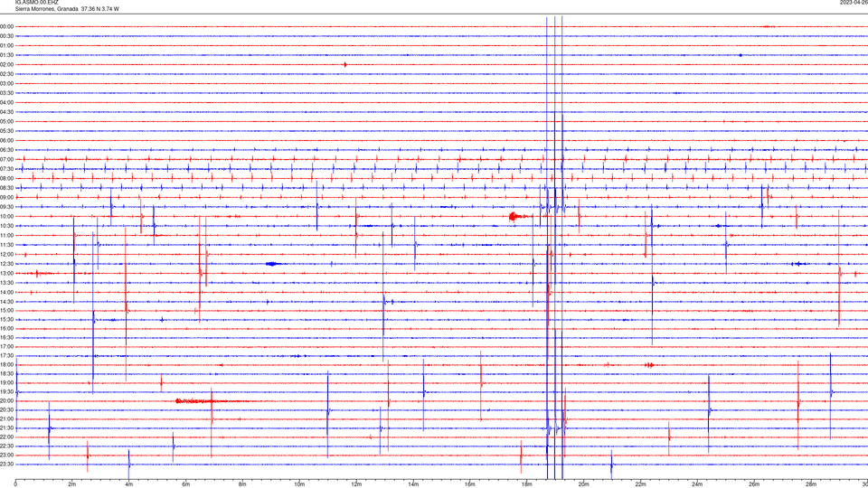Image resolution: width=868 pixels, height=488 pixels.
Task: Select the 11:00 time row label
Action: tap(7, 235)
